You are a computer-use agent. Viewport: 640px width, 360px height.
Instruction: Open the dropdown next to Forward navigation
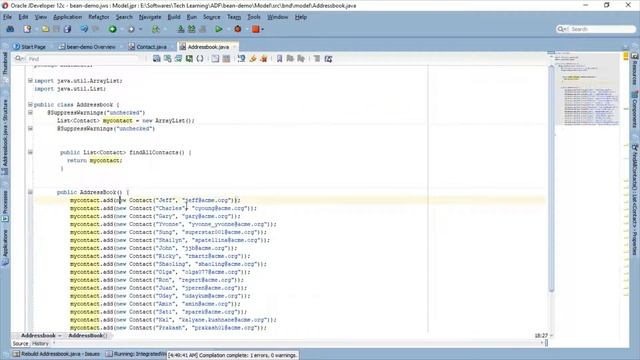coord(140,29)
